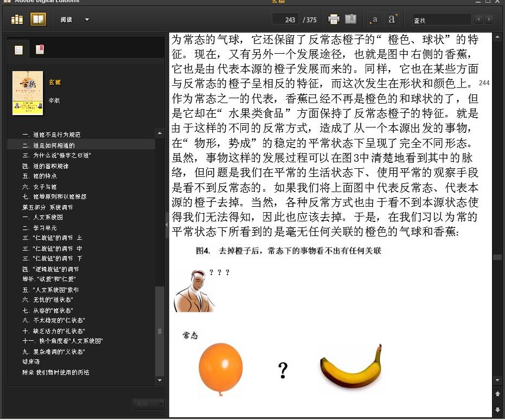Collapse the side panel with divider arrow
Screen dimensions: 505x420
click(x=167, y=225)
